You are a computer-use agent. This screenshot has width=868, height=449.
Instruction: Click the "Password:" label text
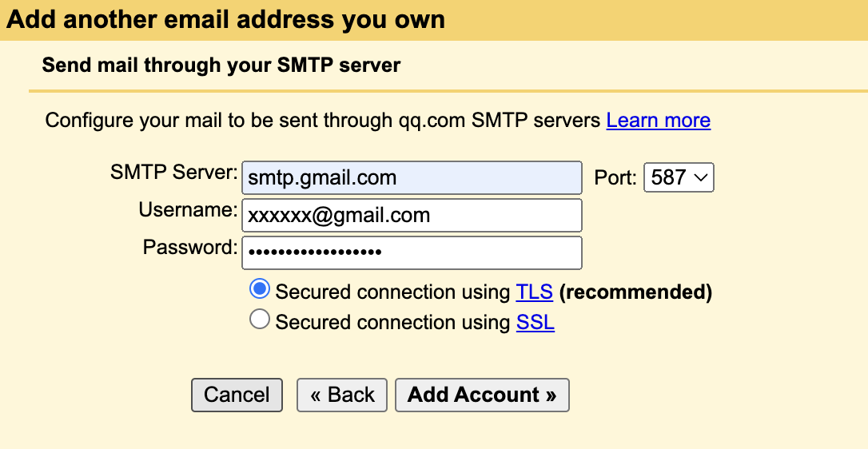coord(190,247)
